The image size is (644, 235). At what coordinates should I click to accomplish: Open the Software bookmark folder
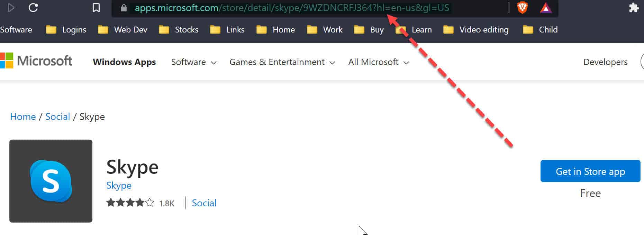click(16, 30)
